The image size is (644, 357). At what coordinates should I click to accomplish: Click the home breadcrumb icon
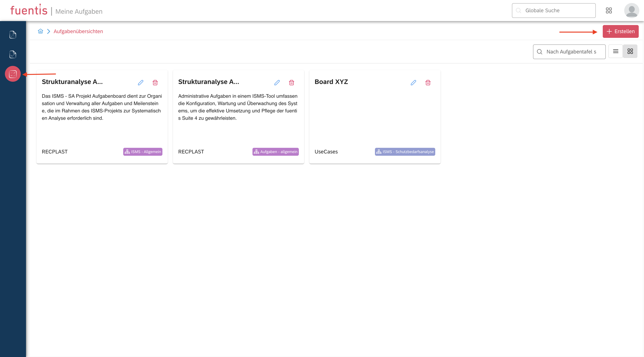[x=41, y=31]
